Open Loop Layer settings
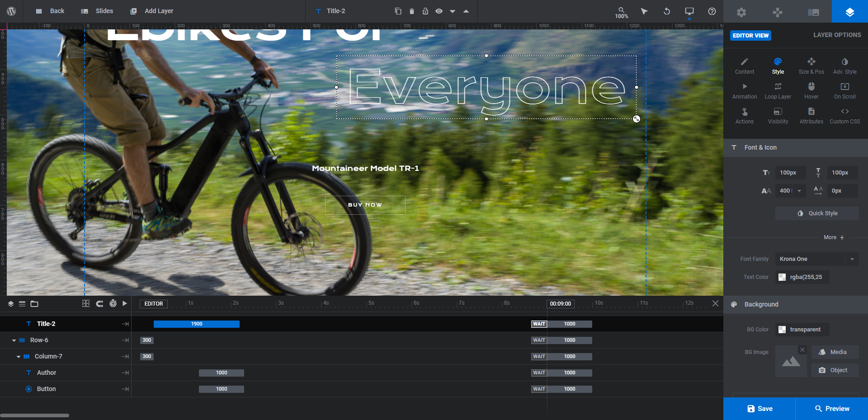 778,91
